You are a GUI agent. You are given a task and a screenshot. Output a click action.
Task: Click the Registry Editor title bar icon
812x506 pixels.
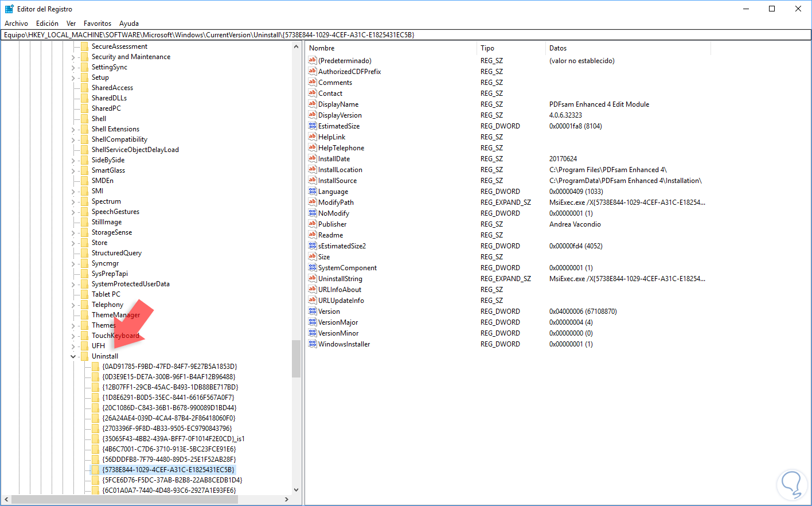point(9,9)
